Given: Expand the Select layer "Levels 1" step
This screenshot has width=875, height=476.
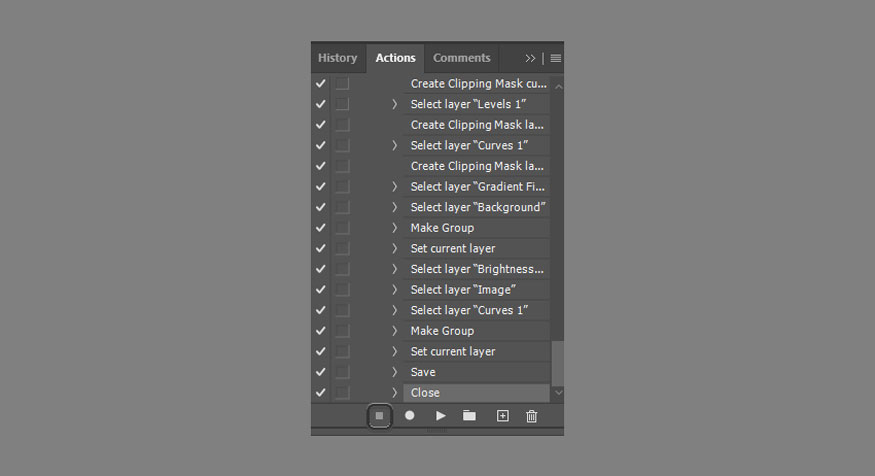Looking at the screenshot, I should [394, 104].
